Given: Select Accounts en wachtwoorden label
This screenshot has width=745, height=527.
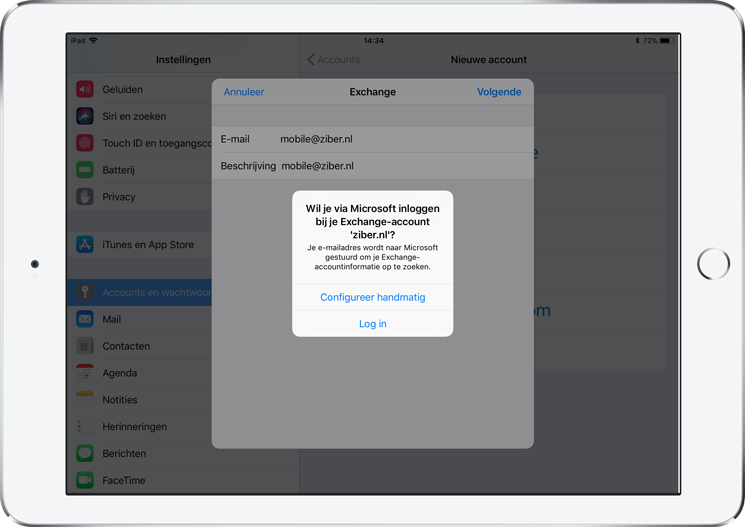Looking at the screenshot, I should (157, 292).
